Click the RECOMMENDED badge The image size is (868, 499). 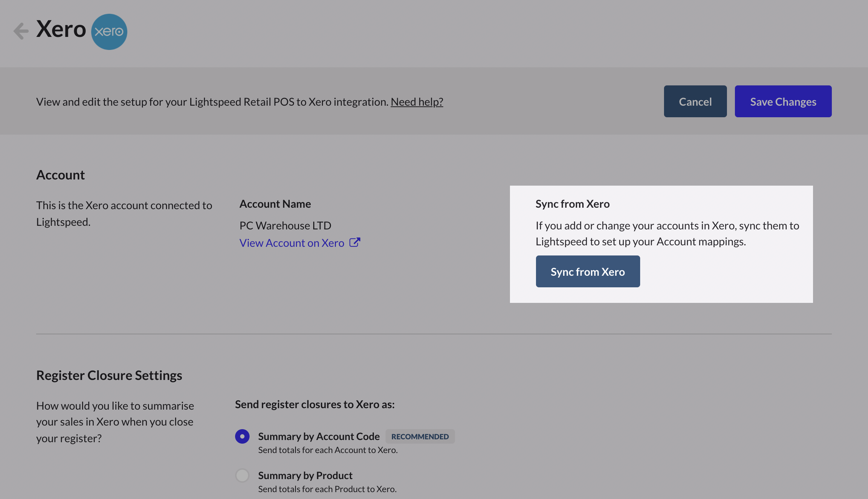point(420,436)
